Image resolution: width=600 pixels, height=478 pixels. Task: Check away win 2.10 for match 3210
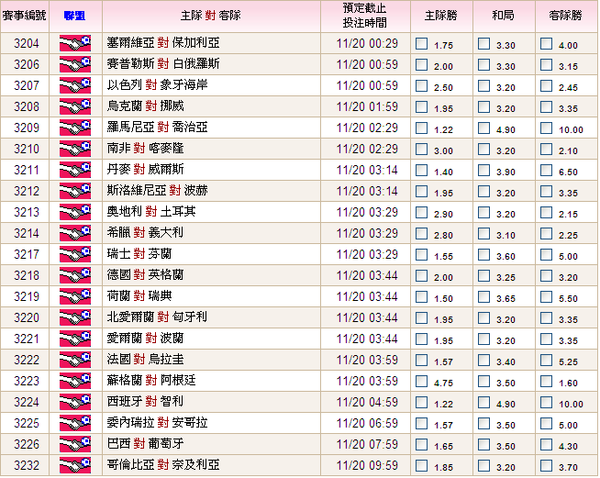pyautogui.click(x=546, y=149)
